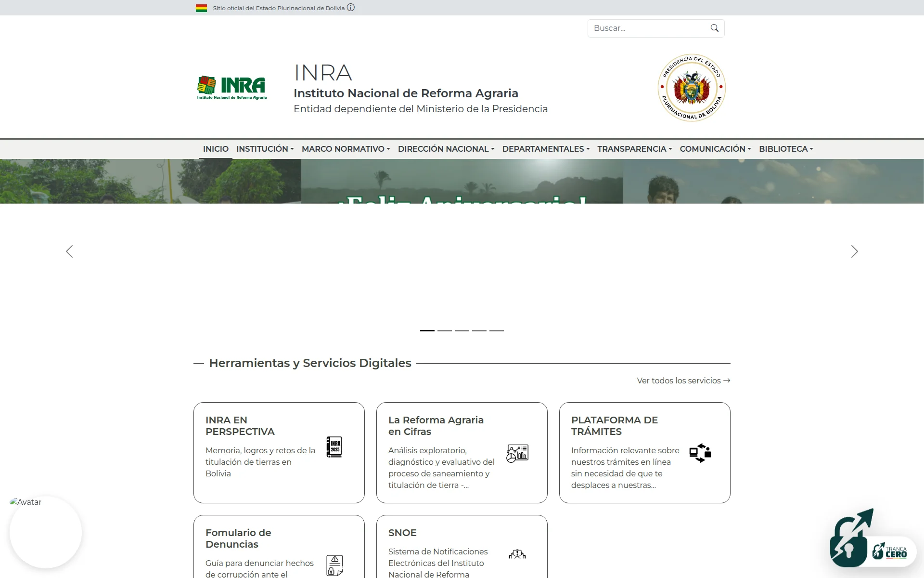Jump to fifth carousel slide indicator
Screen dimensions: 924x578
[x=497, y=330]
